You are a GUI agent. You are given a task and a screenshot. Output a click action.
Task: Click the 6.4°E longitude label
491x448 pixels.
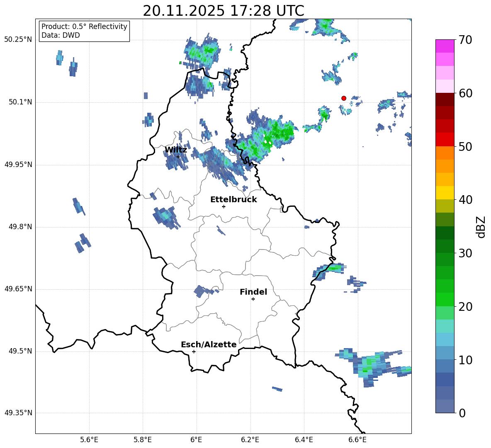(304, 440)
